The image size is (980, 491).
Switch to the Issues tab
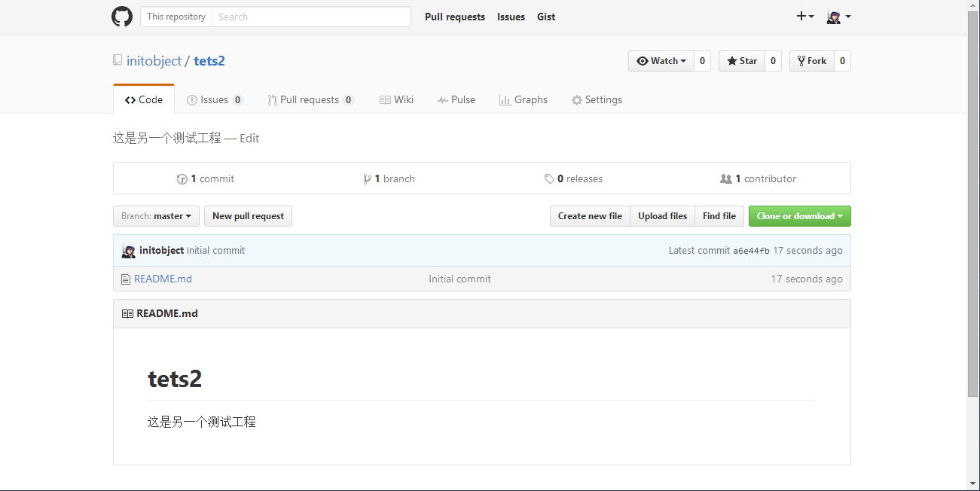[x=215, y=99]
